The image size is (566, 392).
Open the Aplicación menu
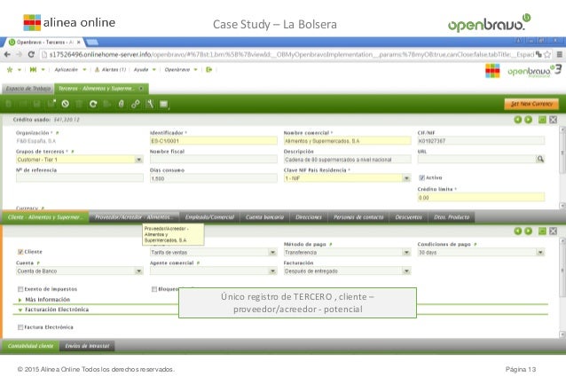[x=70, y=70]
